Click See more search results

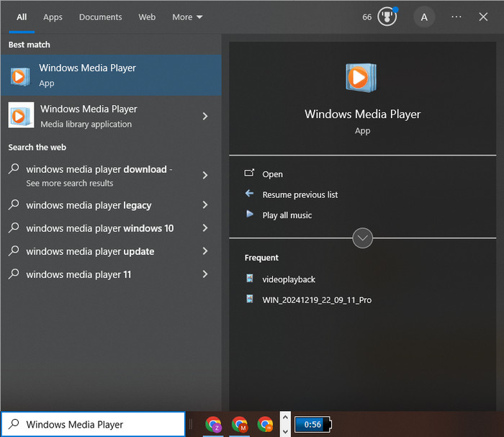[x=70, y=183]
